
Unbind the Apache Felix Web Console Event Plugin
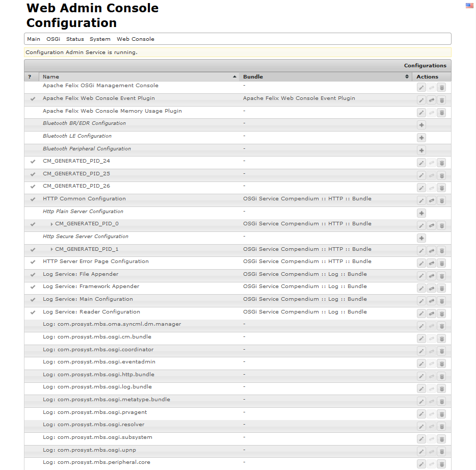pyautogui.click(x=432, y=100)
